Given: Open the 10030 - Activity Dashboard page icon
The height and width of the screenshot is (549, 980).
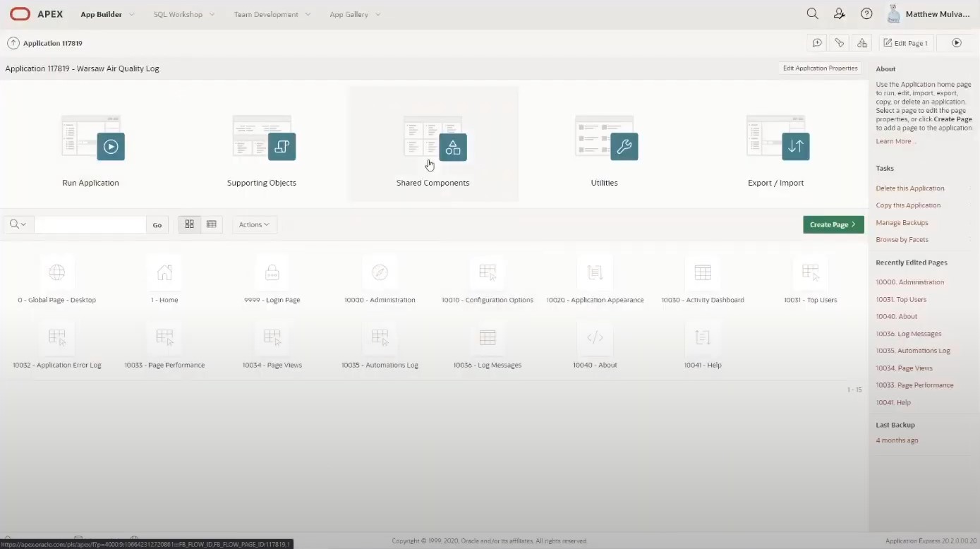Looking at the screenshot, I should click(703, 272).
